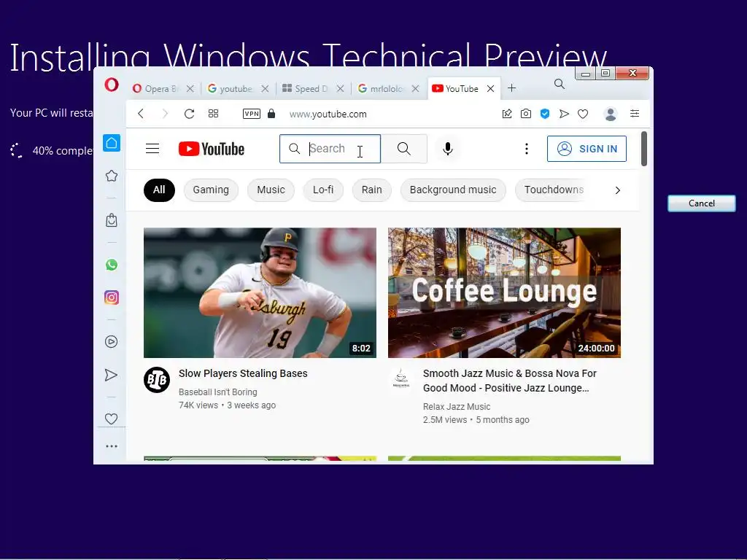Screen dimensions: 747x560
Task: Click the www.youtube.com address field
Action: [x=328, y=114]
